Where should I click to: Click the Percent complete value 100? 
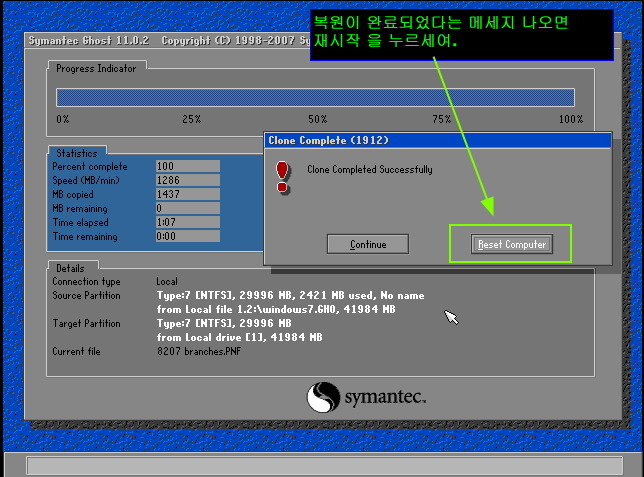coord(188,166)
